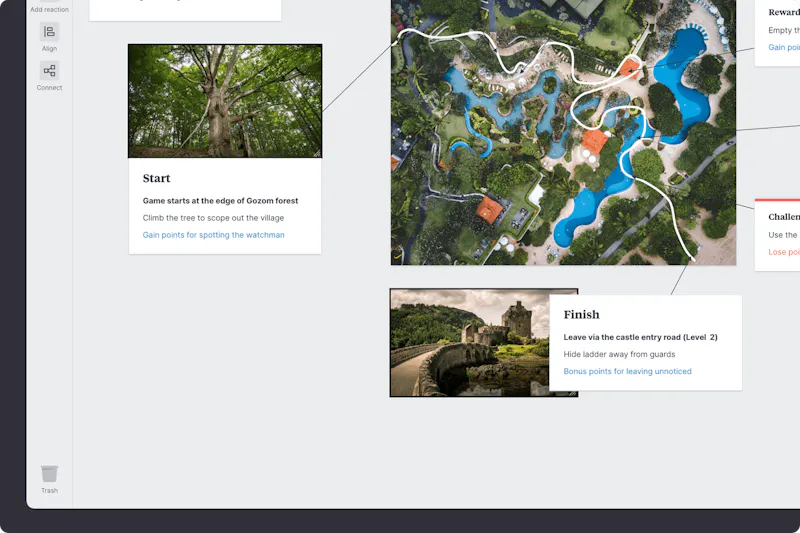Open 'Gain points for spotting the watchman' link
Viewport: 800px width, 533px height.
(x=214, y=235)
